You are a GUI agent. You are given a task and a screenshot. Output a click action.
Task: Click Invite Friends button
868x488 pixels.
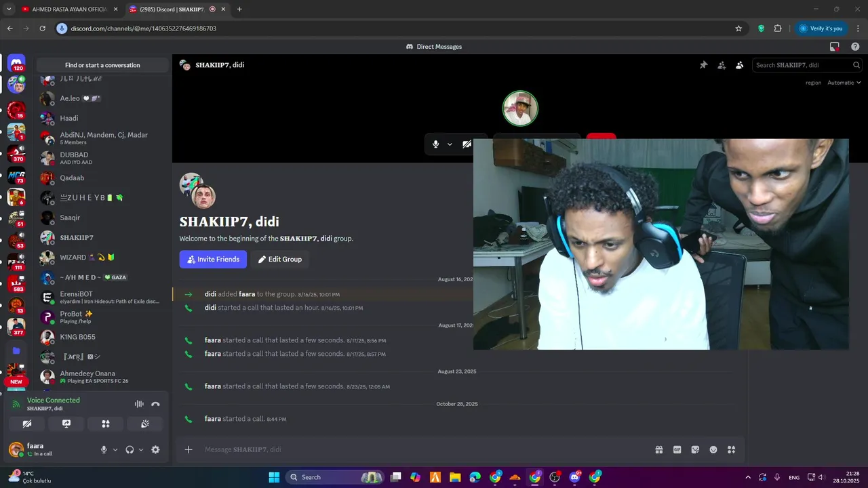(213, 259)
